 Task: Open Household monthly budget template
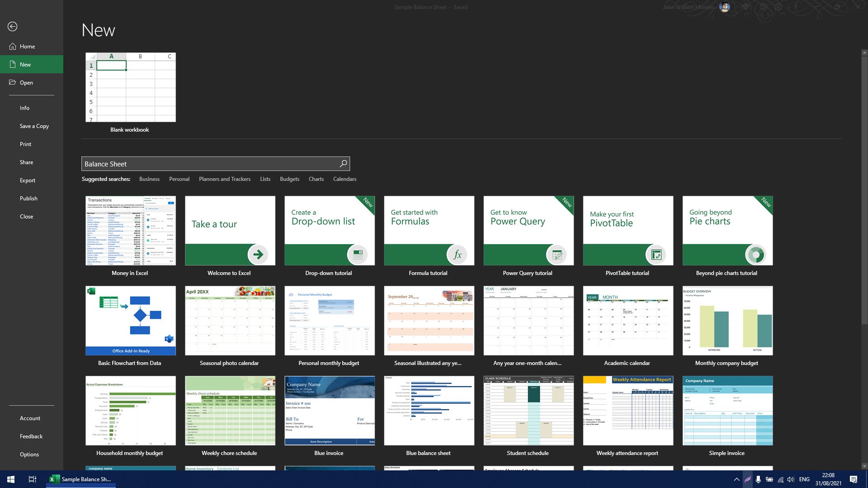point(130,411)
